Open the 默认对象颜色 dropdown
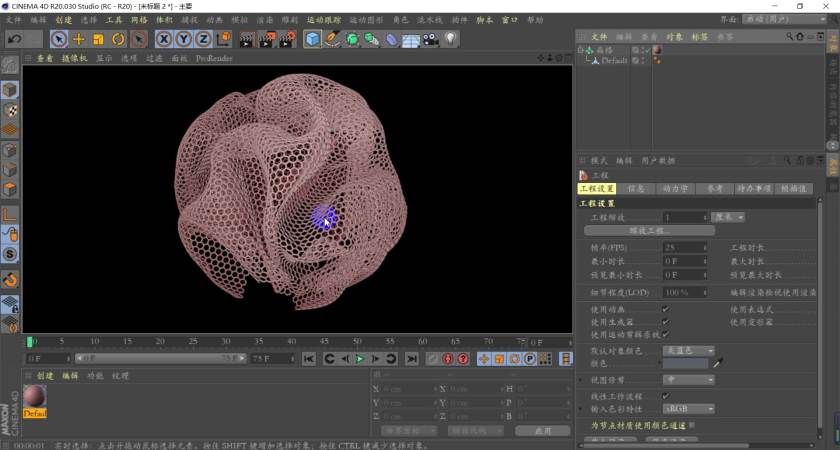The height and width of the screenshot is (450, 840). pyautogui.click(x=689, y=351)
